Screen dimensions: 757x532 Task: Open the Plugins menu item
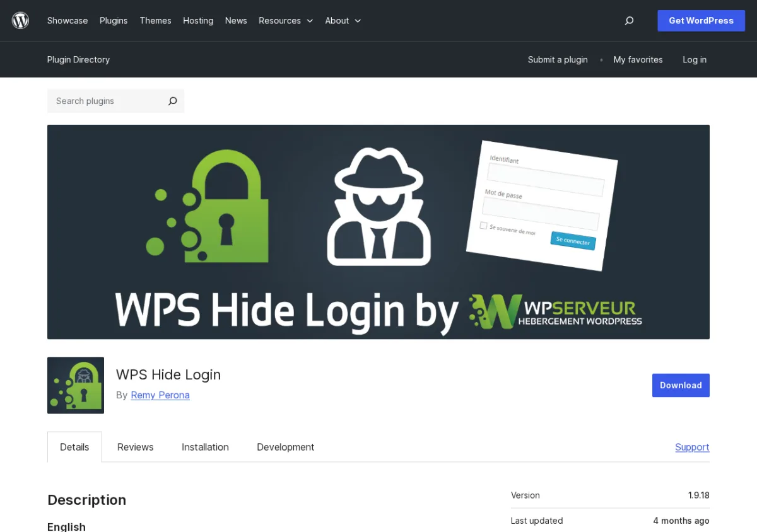pyautogui.click(x=114, y=21)
